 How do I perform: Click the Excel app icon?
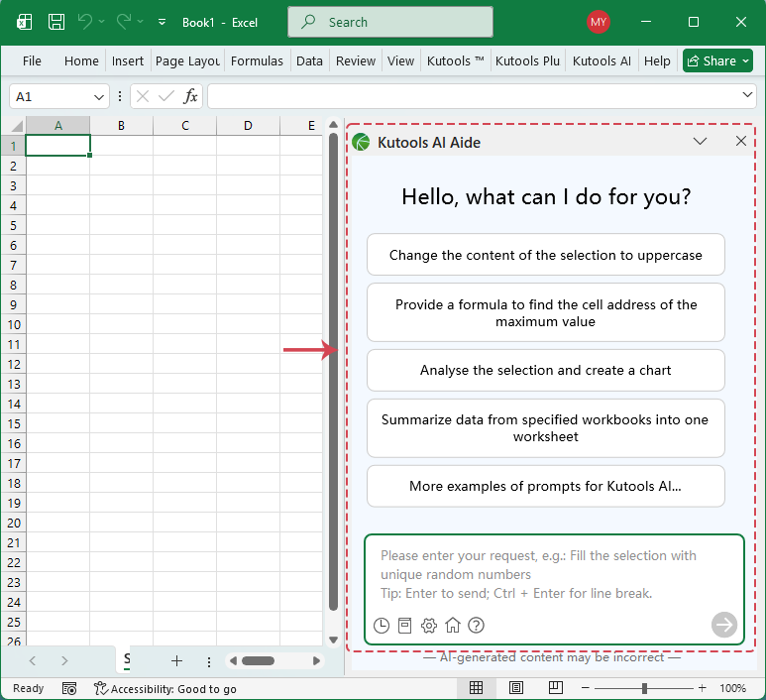click(x=24, y=22)
